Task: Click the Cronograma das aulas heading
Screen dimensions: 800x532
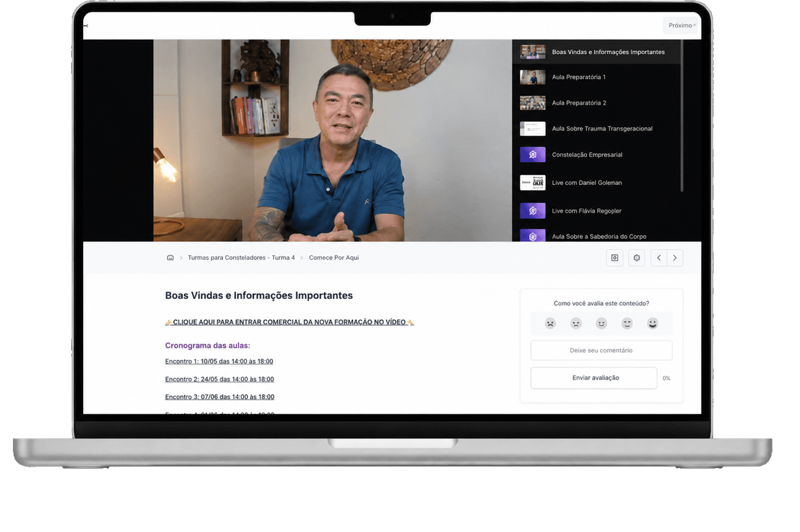Action: click(x=207, y=346)
